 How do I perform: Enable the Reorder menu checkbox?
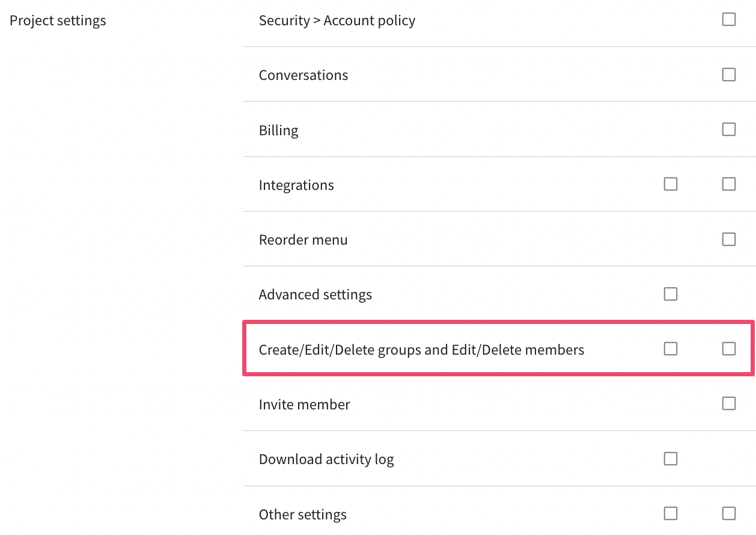pos(728,239)
